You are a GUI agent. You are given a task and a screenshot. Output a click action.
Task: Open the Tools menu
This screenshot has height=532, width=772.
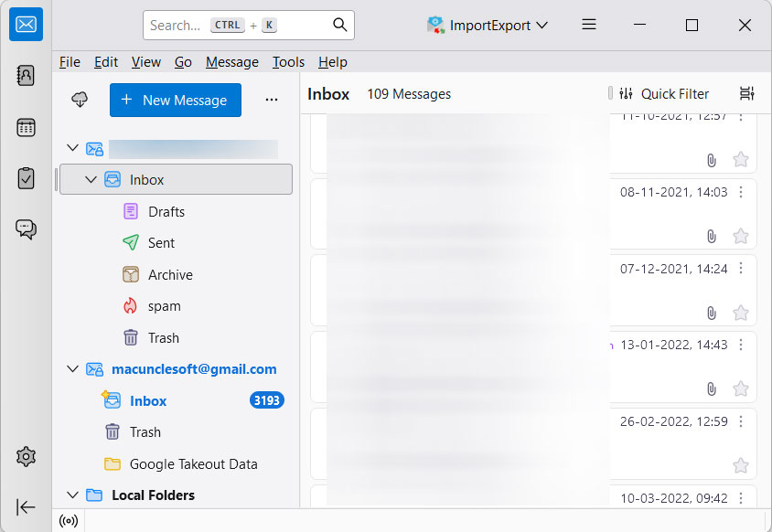click(x=288, y=62)
